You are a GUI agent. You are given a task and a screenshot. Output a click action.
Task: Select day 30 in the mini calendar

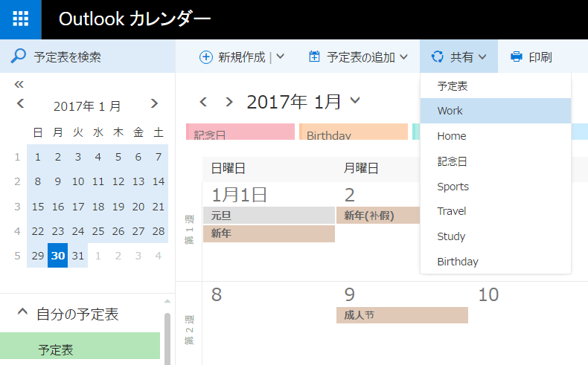click(x=58, y=255)
